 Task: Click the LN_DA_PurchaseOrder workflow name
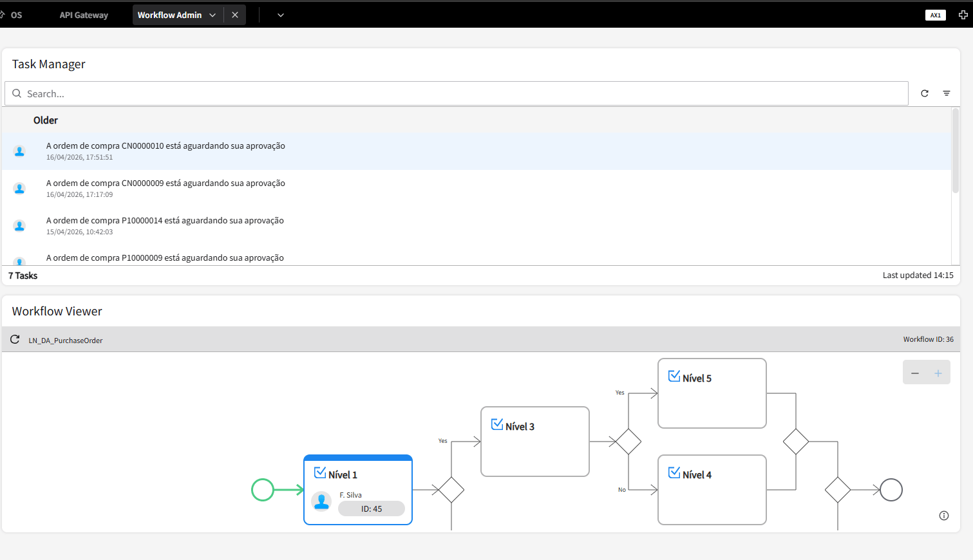66,341
